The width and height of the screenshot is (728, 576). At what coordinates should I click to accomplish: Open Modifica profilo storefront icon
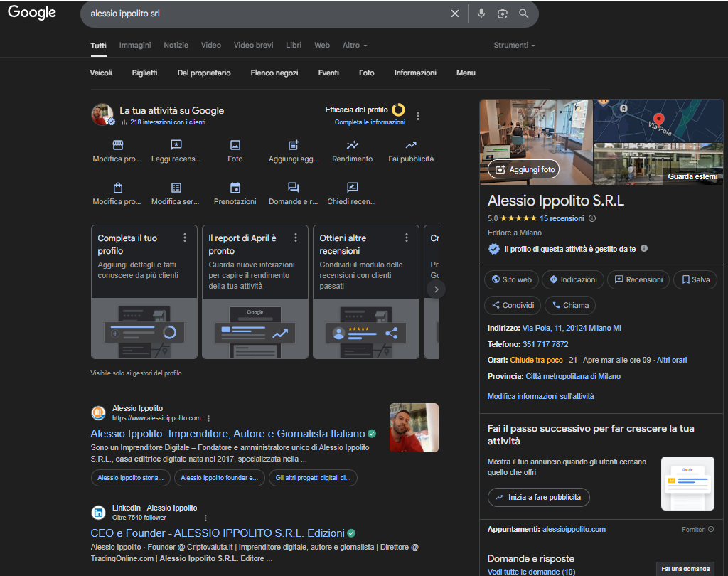pyautogui.click(x=118, y=145)
